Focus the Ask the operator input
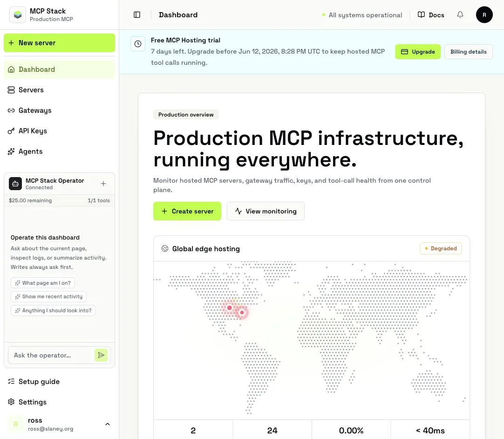 click(x=51, y=356)
